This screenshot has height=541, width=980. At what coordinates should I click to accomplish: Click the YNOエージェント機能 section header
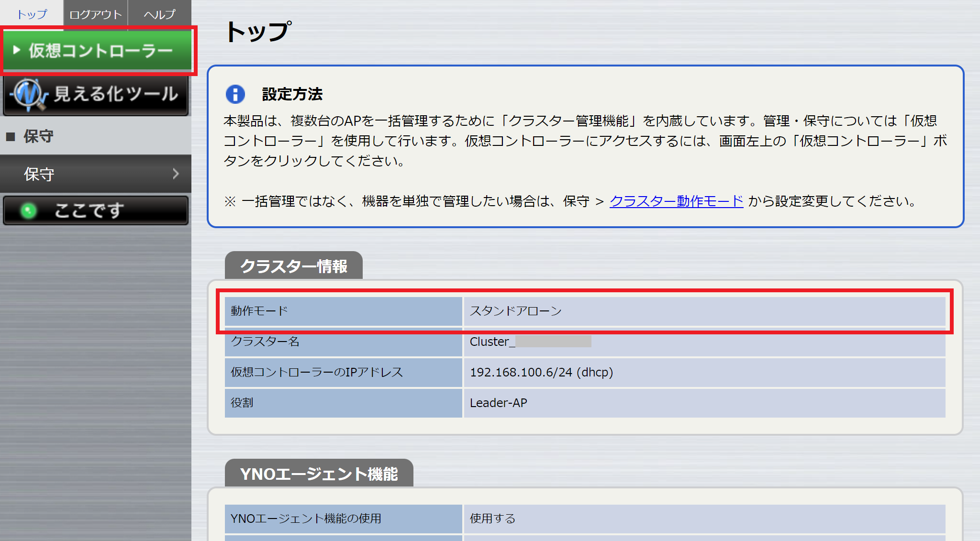pos(319,474)
